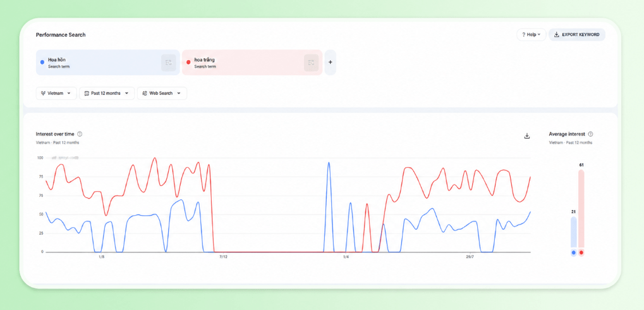Open the Past 12 months dropdown

click(x=107, y=94)
